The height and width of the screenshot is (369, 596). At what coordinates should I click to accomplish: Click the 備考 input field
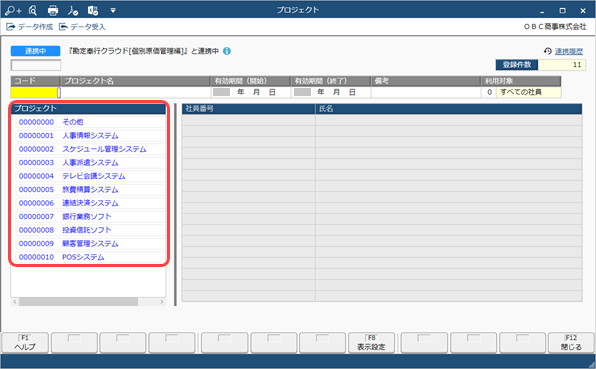426,92
